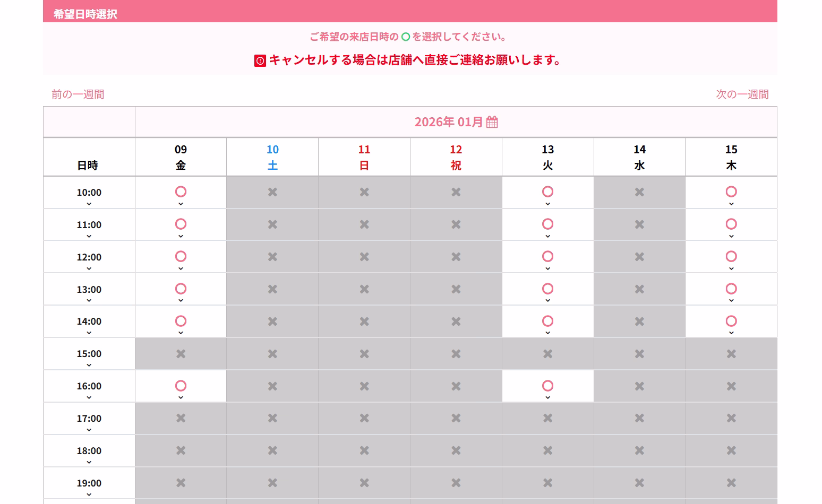Viewport: 822px width, 504px height.
Task: Click the × icon at 15:00 on Friday 9th
Action: (180, 354)
